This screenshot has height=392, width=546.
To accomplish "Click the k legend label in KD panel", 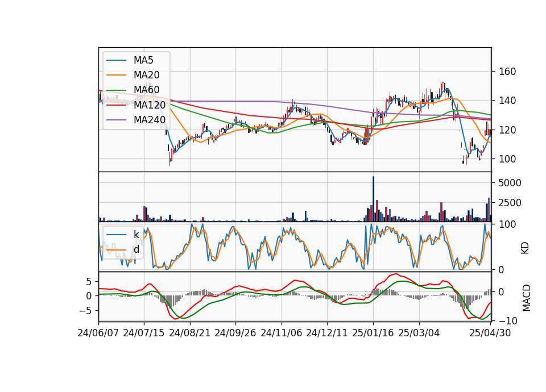I will point(136,235).
